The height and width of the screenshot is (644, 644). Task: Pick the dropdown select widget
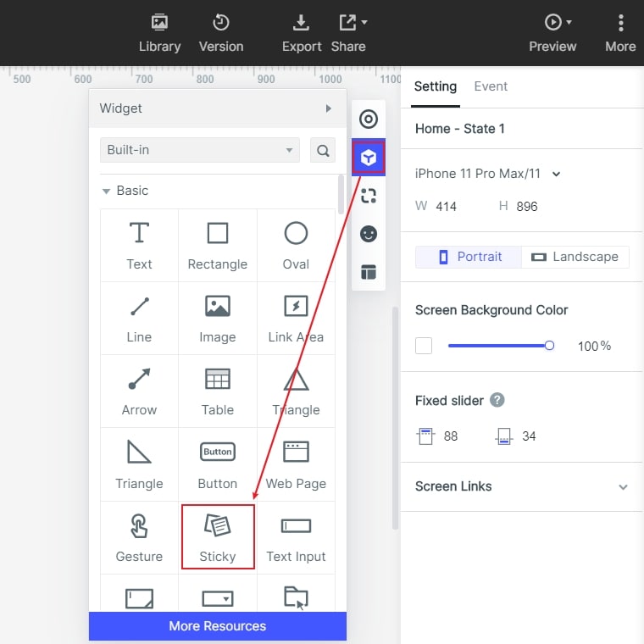[x=218, y=598]
